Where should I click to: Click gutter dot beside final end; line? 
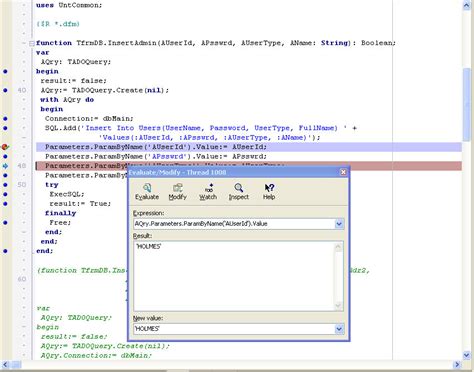[5, 251]
